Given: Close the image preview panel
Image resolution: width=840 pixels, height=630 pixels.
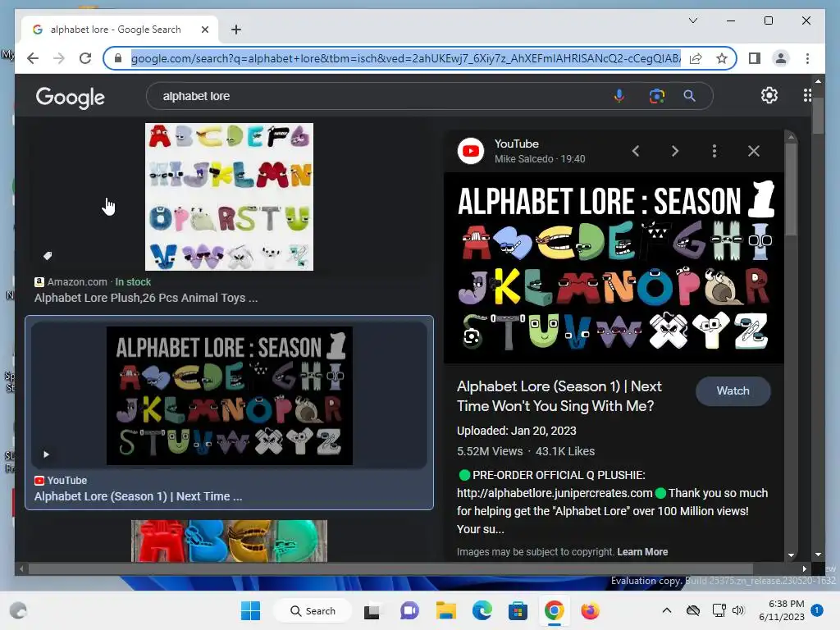Looking at the screenshot, I should (x=754, y=151).
